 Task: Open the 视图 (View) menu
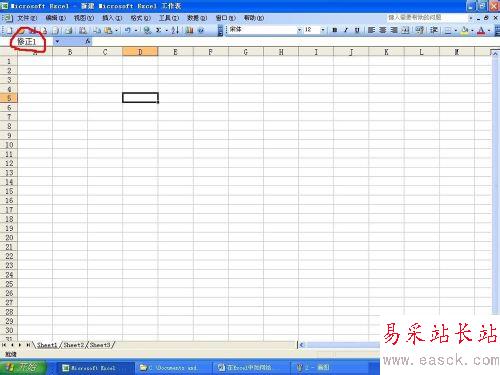point(84,18)
